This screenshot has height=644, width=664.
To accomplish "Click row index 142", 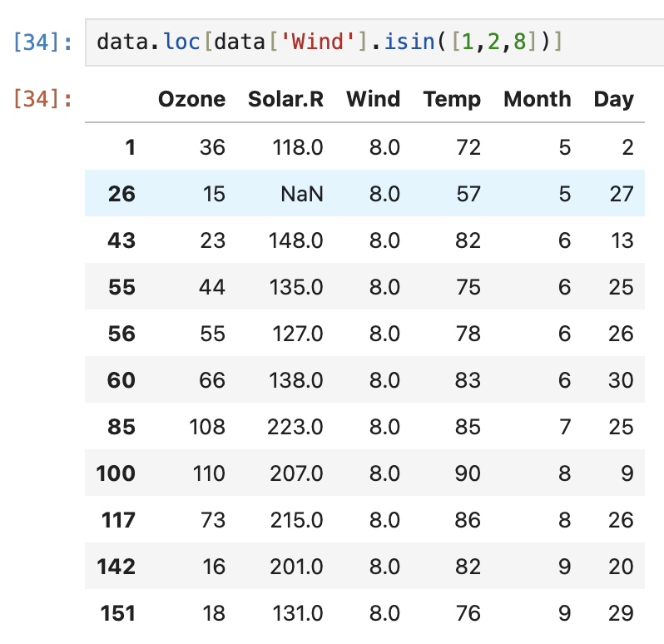I will [x=116, y=567].
